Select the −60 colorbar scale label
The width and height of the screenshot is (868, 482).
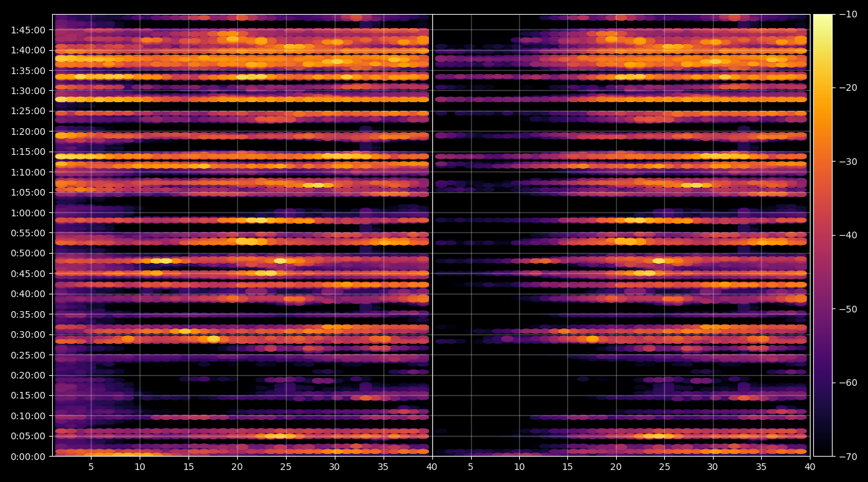pos(849,383)
